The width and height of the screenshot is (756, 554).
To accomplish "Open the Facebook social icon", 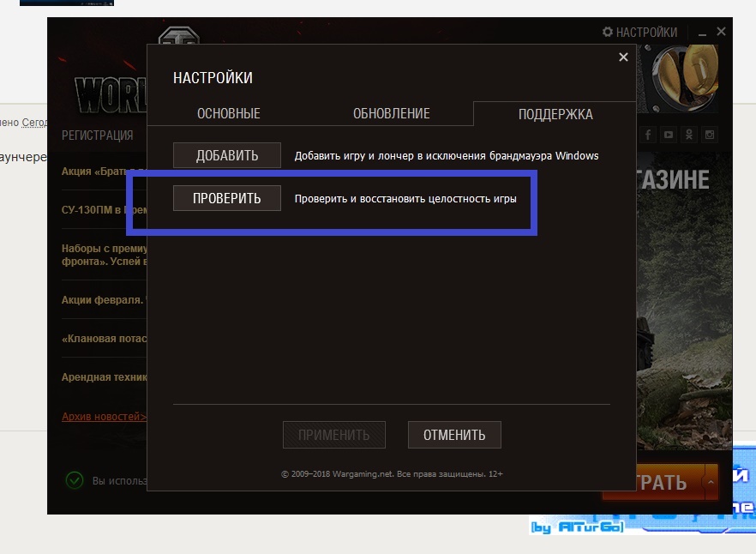I will point(648,135).
